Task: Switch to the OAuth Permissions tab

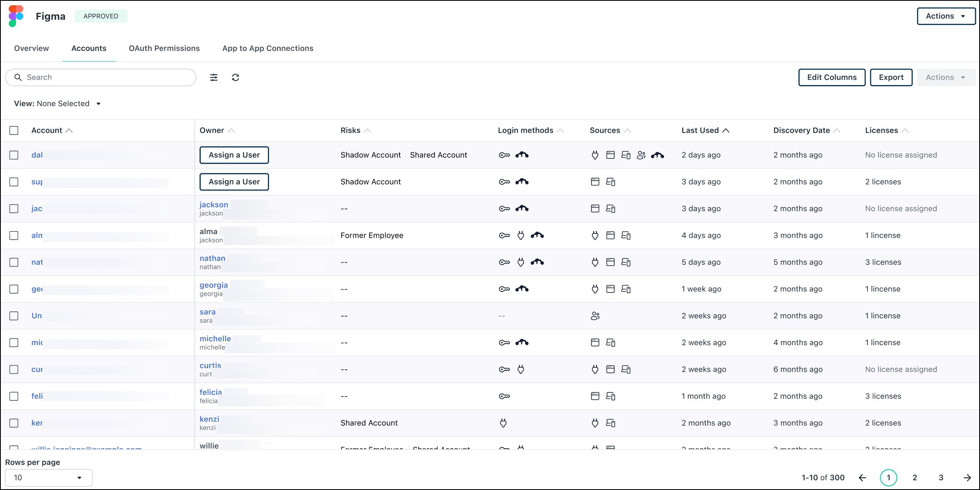Action: (x=164, y=48)
